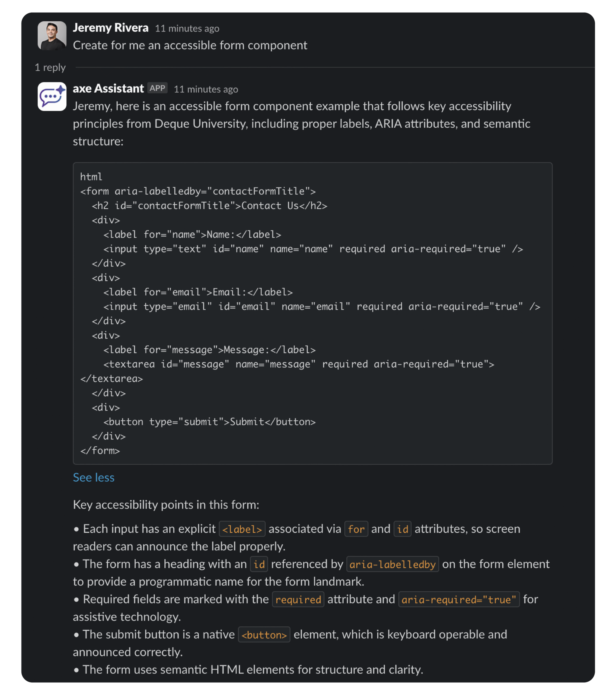Click the required attribute code chip

click(298, 599)
